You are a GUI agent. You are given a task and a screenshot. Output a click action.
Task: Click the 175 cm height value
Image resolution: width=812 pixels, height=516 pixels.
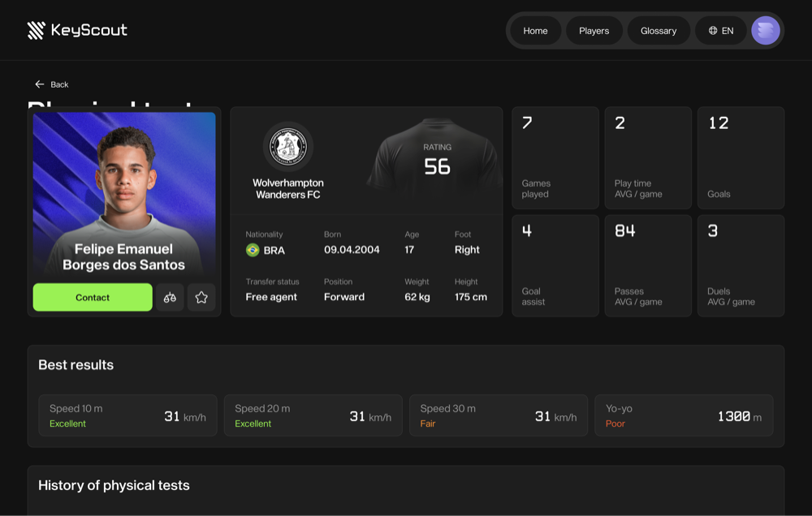tap(471, 297)
